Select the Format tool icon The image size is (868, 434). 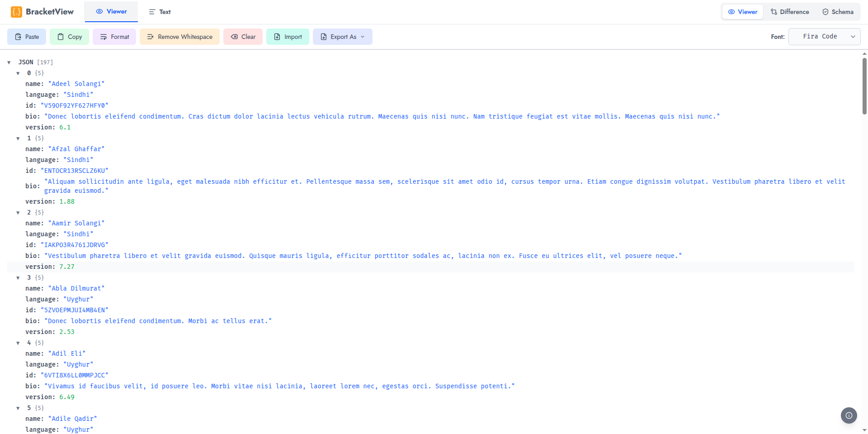point(104,37)
